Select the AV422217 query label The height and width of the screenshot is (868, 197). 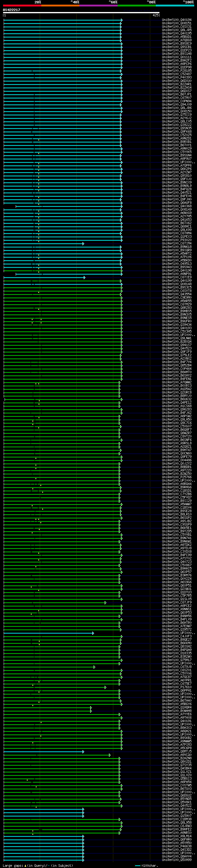[11, 10]
